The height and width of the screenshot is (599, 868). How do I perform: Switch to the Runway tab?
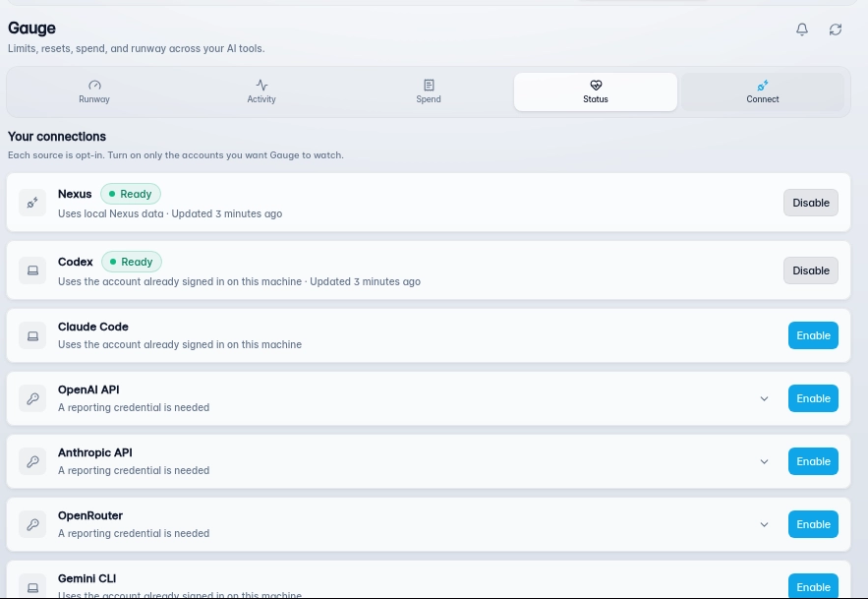(x=94, y=92)
